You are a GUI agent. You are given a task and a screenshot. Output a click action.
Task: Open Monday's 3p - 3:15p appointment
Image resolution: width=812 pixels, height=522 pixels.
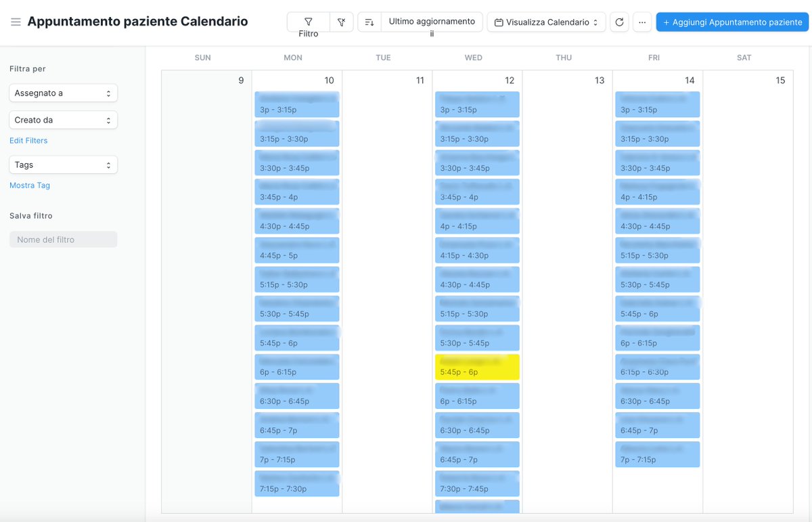point(297,104)
